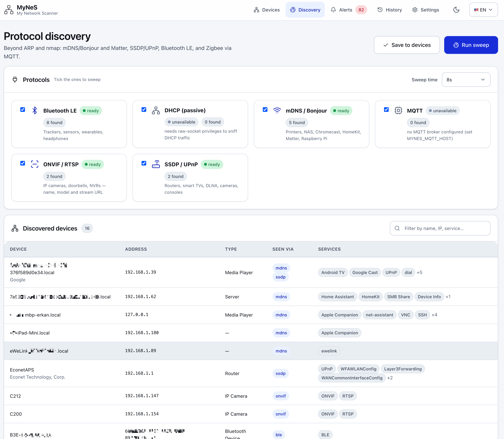Click the Discovered devices network icon

[15, 228]
